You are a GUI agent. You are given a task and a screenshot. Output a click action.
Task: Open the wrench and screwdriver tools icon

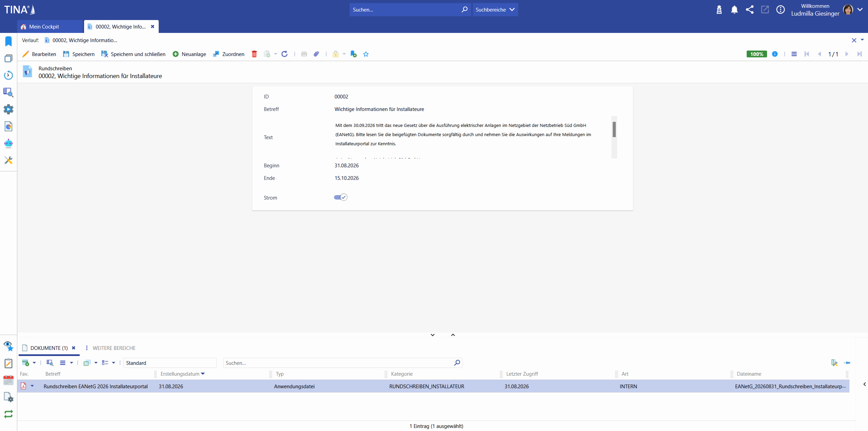point(8,160)
